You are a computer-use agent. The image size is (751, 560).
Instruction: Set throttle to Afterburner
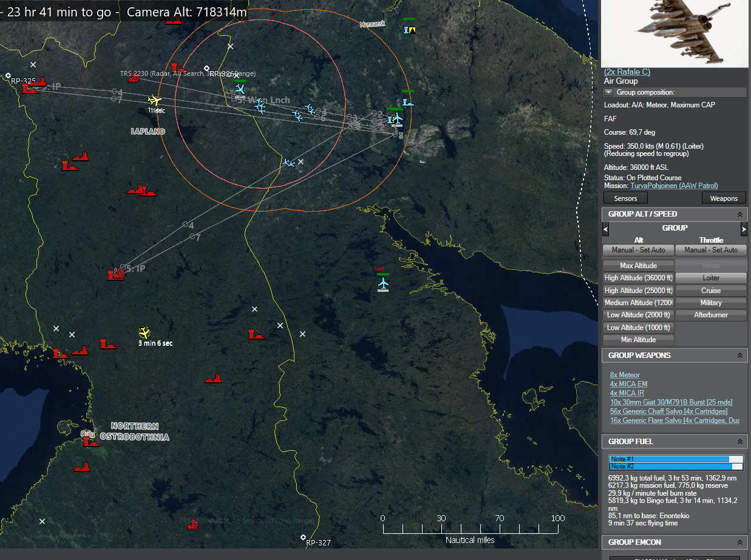710,315
